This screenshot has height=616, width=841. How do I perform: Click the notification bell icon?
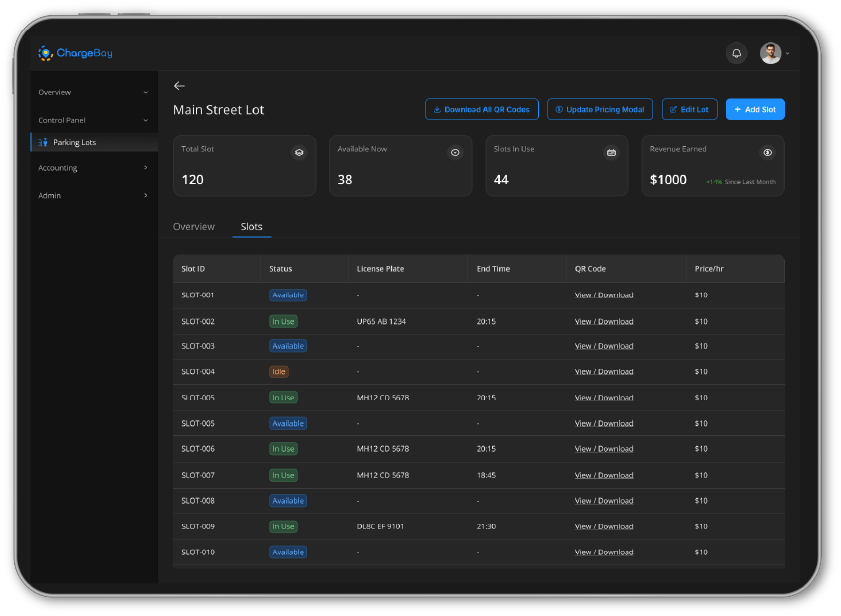736,54
